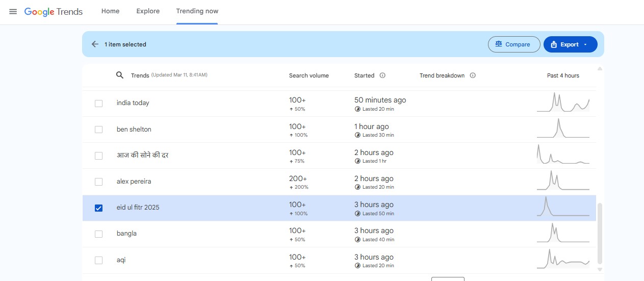Click the back arrow to clear selection

[x=95, y=44]
